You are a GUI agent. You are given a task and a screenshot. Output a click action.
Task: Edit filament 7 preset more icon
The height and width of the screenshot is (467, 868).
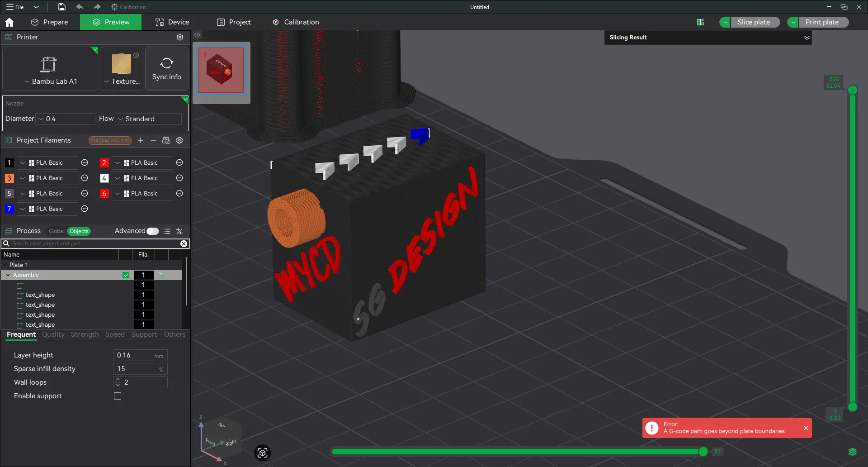pyautogui.click(x=85, y=209)
